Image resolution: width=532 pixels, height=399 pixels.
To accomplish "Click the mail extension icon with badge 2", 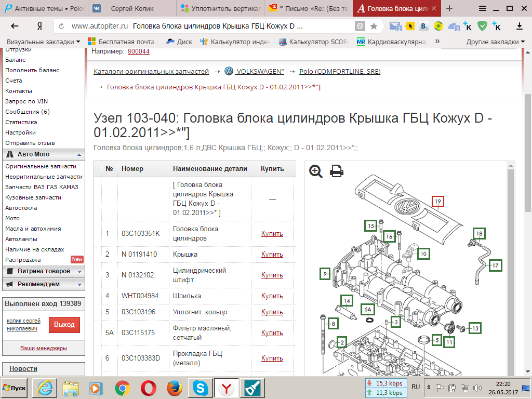I will point(395,26).
